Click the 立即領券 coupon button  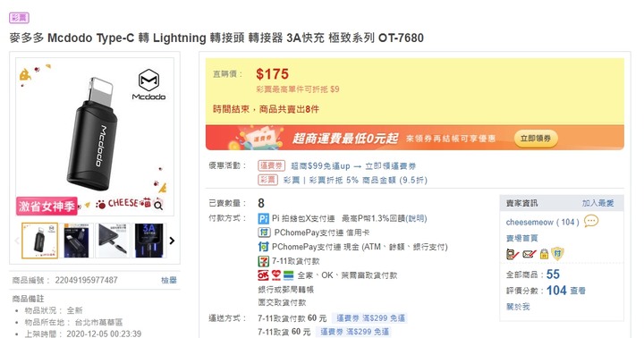[x=536, y=139]
